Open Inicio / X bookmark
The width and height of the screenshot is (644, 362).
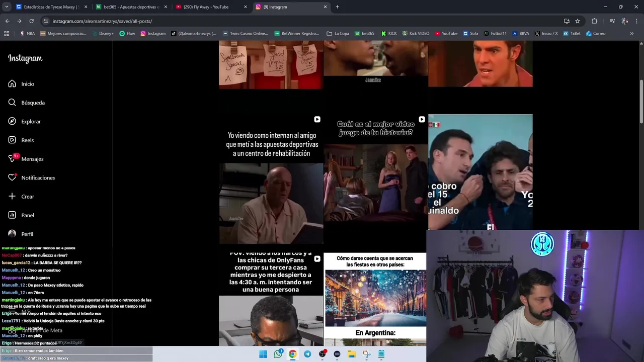[546, 34]
